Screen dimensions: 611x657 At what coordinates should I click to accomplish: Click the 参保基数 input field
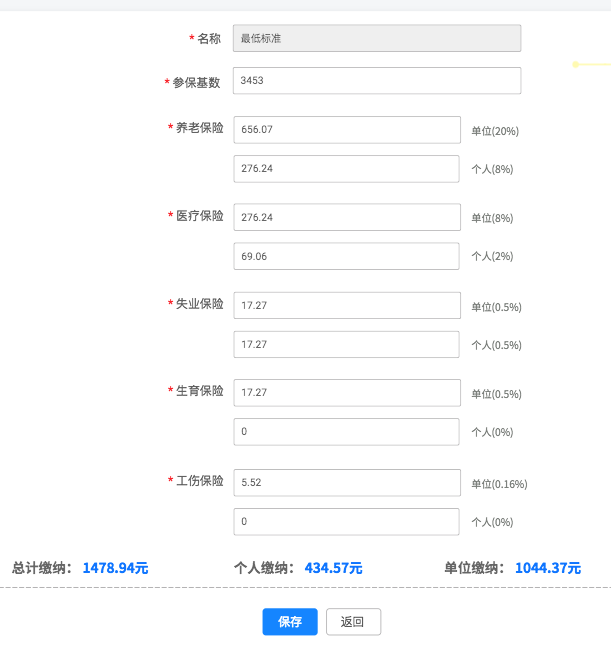coord(376,81)
